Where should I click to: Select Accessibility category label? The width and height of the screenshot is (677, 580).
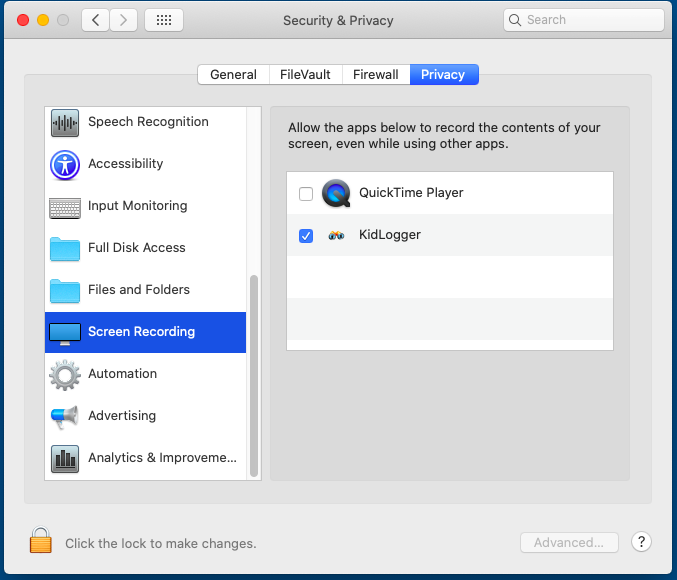pos(126,164)
